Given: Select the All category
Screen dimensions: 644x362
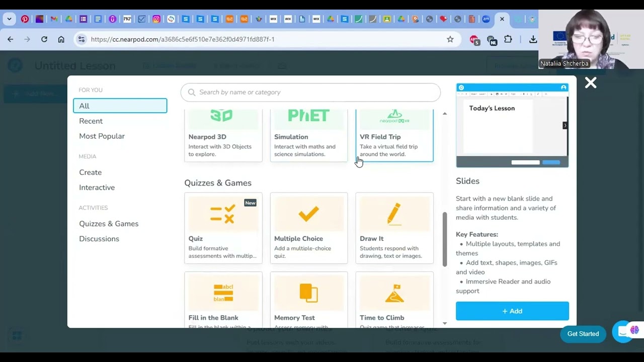Looking at the screenshot, I should [x=120, y=106].
